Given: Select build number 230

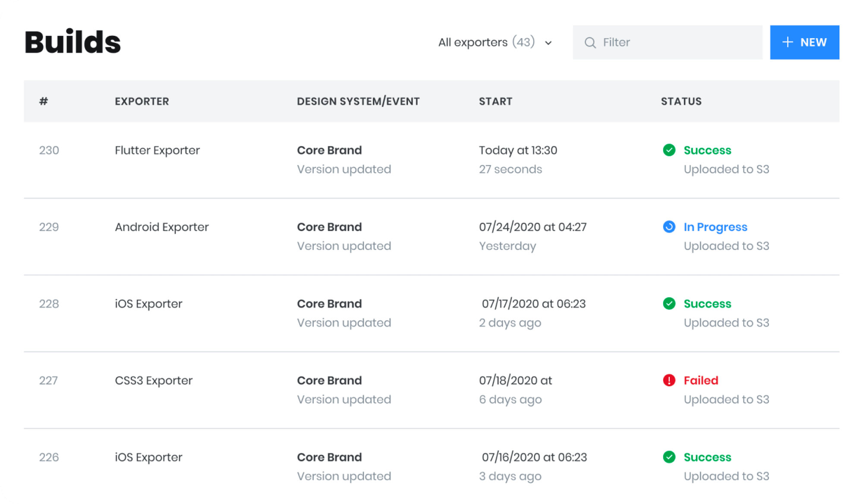Looking at the screenshot, I should click(x=49, y=150).
